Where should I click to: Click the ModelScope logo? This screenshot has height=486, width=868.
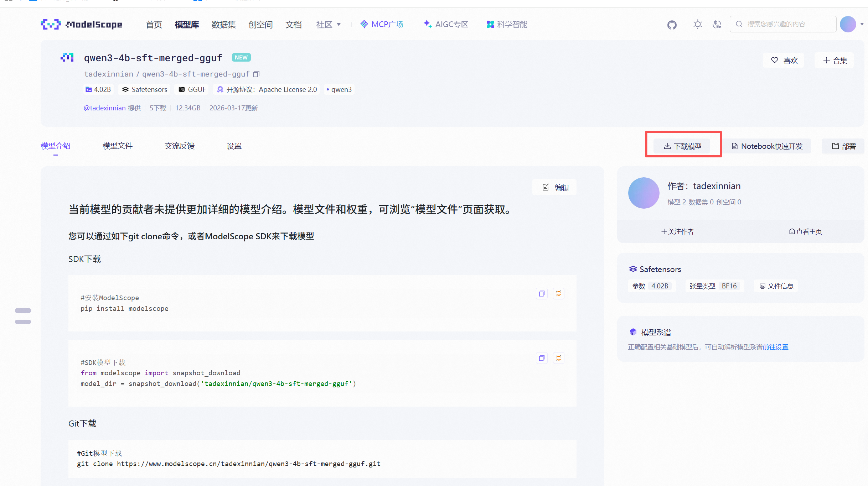point(82,24)
